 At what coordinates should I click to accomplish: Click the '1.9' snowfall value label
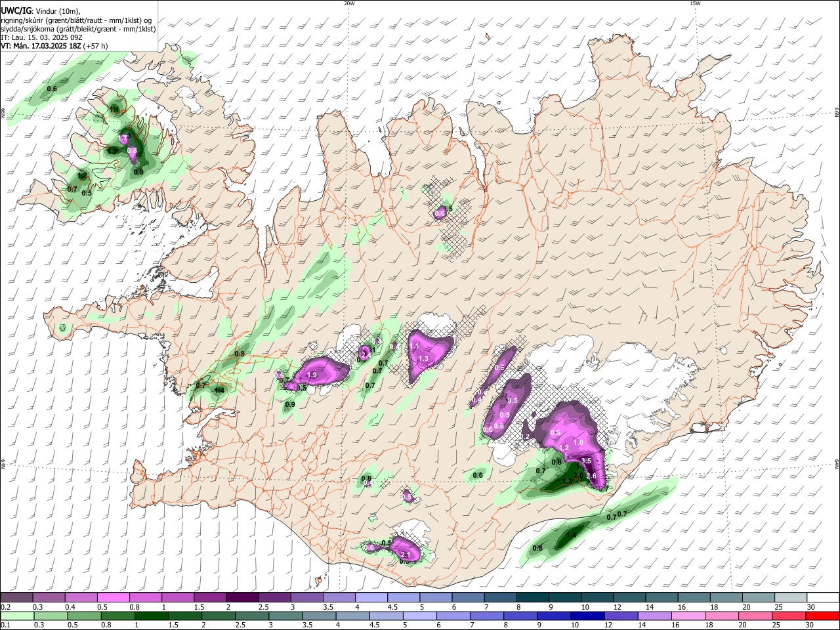[x=312, y=375]
